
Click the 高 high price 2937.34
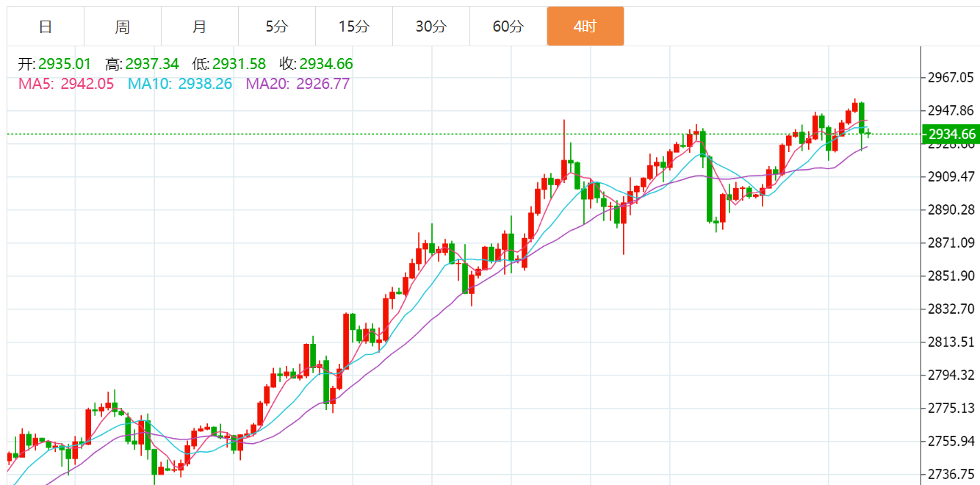coord(152,64)
